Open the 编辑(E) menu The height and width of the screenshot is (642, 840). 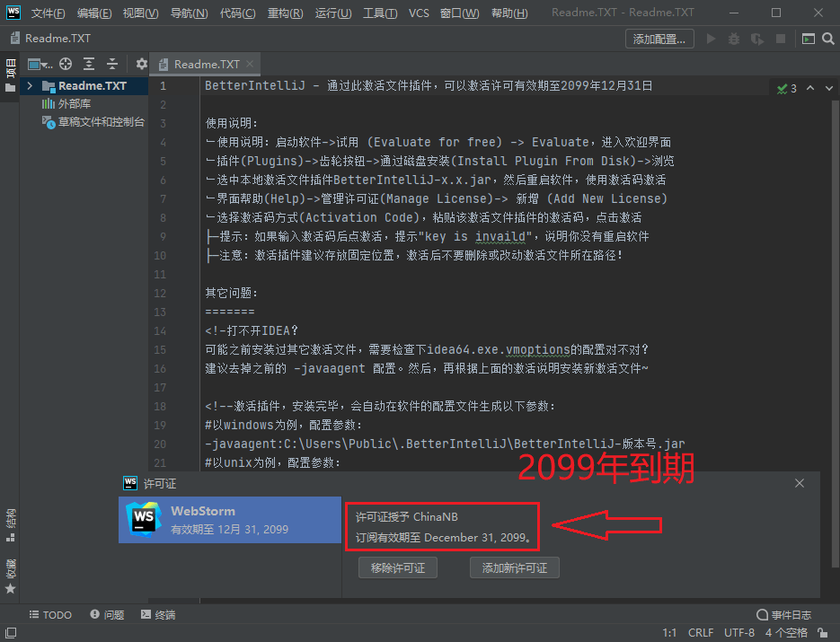pos(94,13)
